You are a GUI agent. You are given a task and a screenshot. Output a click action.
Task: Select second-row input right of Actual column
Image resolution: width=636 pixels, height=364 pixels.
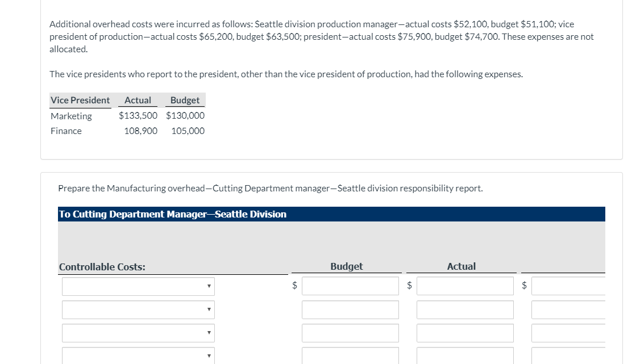568,309
